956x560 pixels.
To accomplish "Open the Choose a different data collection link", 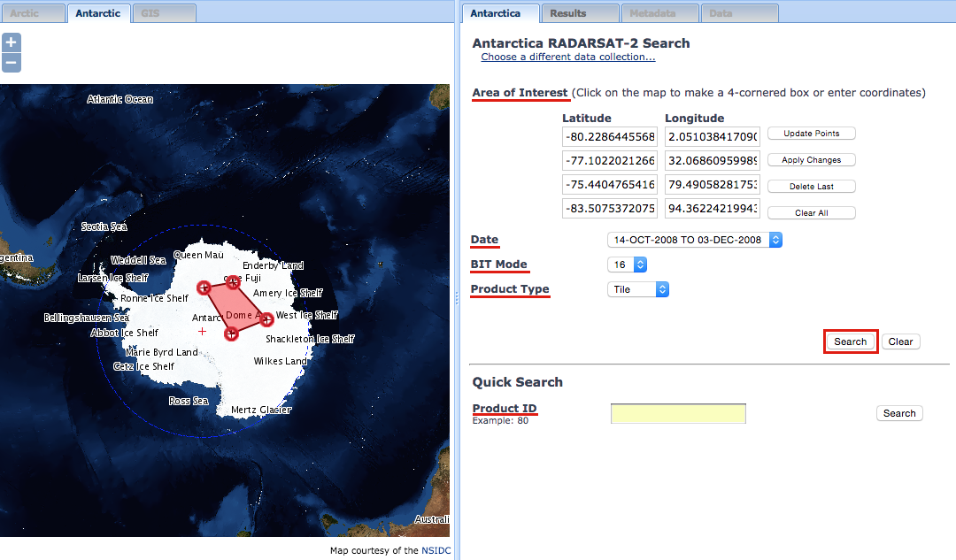I will click(567, 57).
